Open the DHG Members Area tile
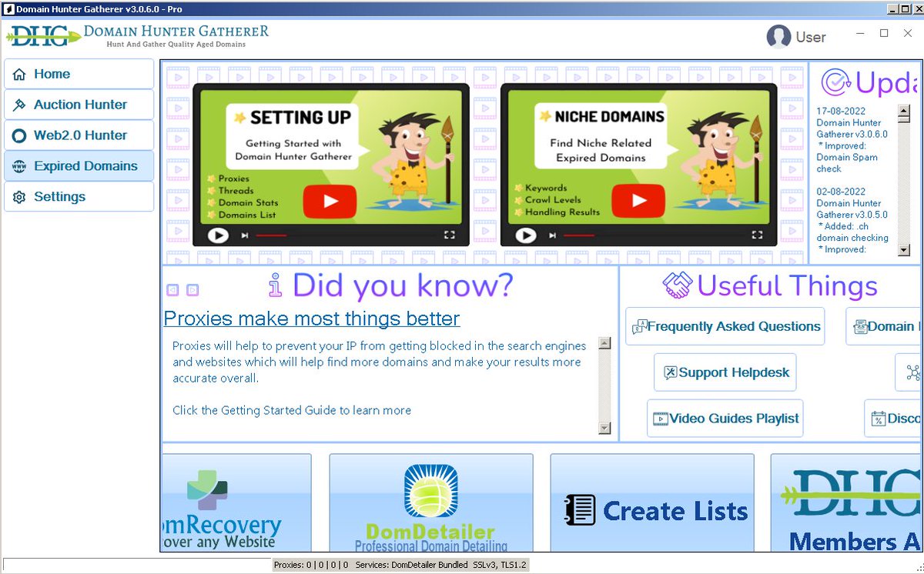924x574 pixels. [x=846, y=502]
